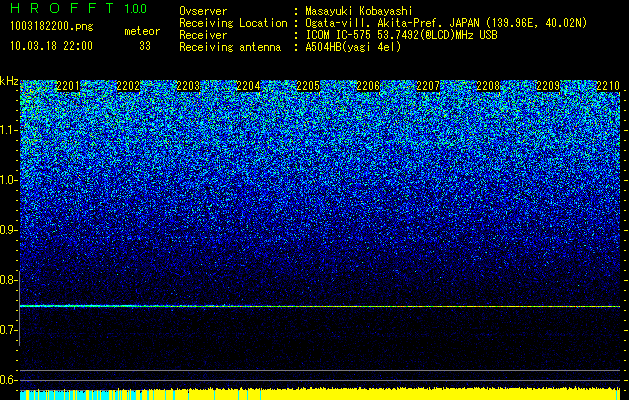Click the 2210 time marker
This screenshot has height=400, width=629.
click(x=608, y=86)
